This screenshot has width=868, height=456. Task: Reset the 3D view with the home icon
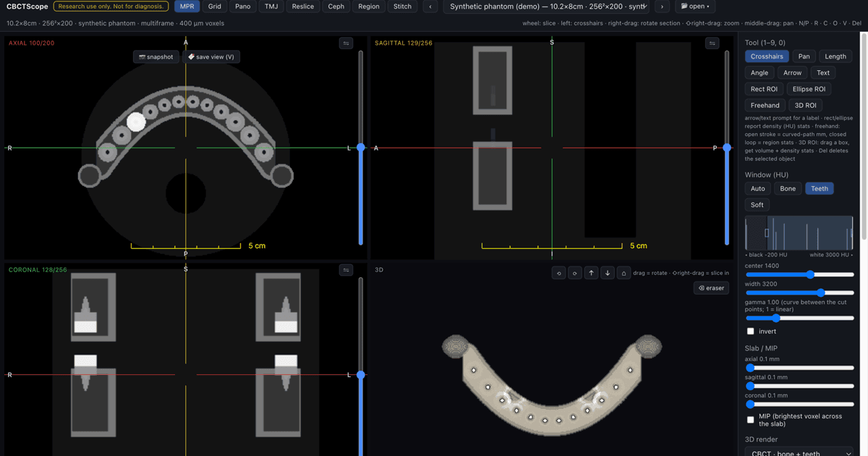[624, 273]
